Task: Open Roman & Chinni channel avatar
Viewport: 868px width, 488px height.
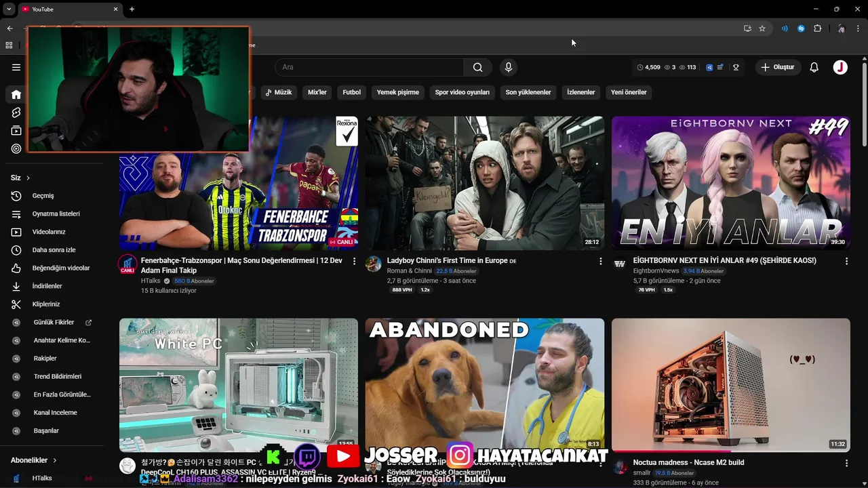Action: pyautogui.click(x=374, y=264)
